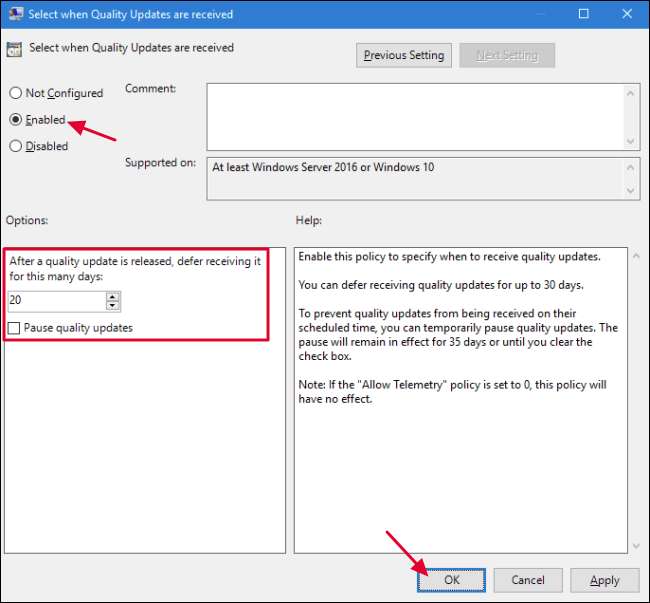The width and height of the screenshot is (650, 603).
Task: Click Help pane scroll up arrow
Action: (x=636, y=257)
